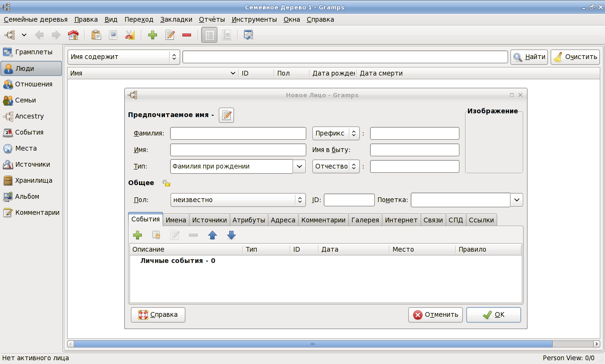This screenshot has width=605, height=364.
Task: Open the Справка menu
Action: tap(320, 19)
